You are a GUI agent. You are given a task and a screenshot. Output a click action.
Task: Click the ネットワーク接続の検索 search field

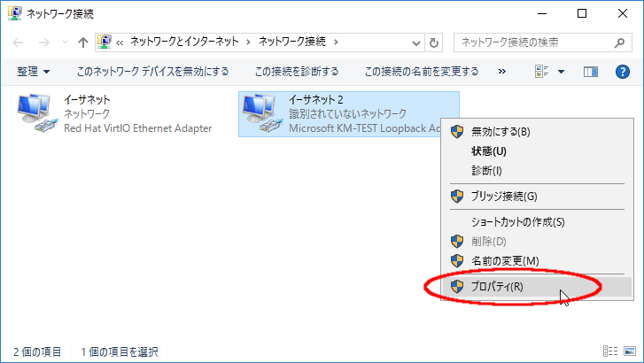pos(531,42)
